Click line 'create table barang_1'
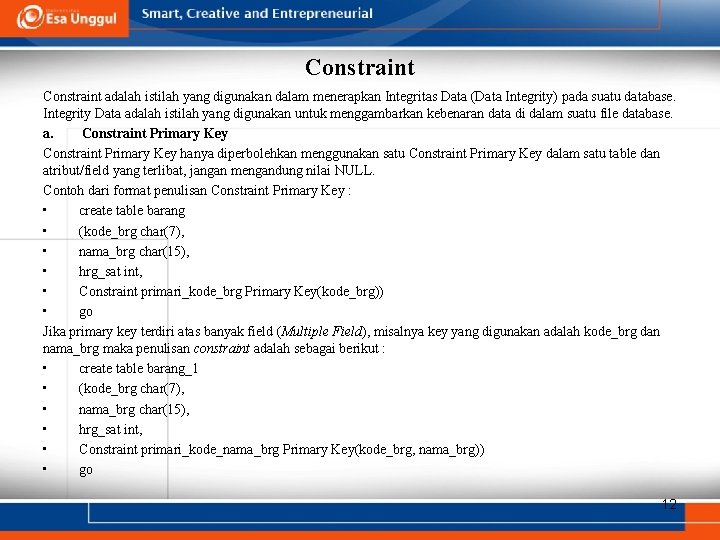 (x=138, y=369)
